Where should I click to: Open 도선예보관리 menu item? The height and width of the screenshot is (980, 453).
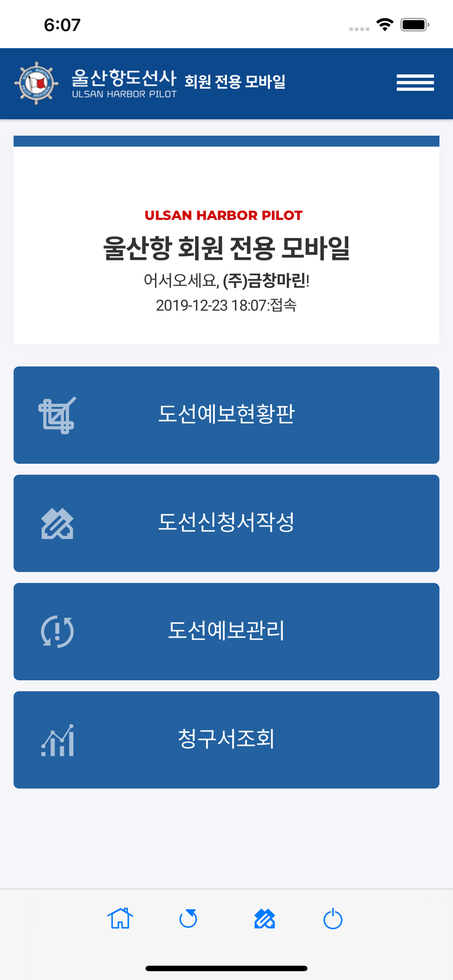(x=226, y=632)
